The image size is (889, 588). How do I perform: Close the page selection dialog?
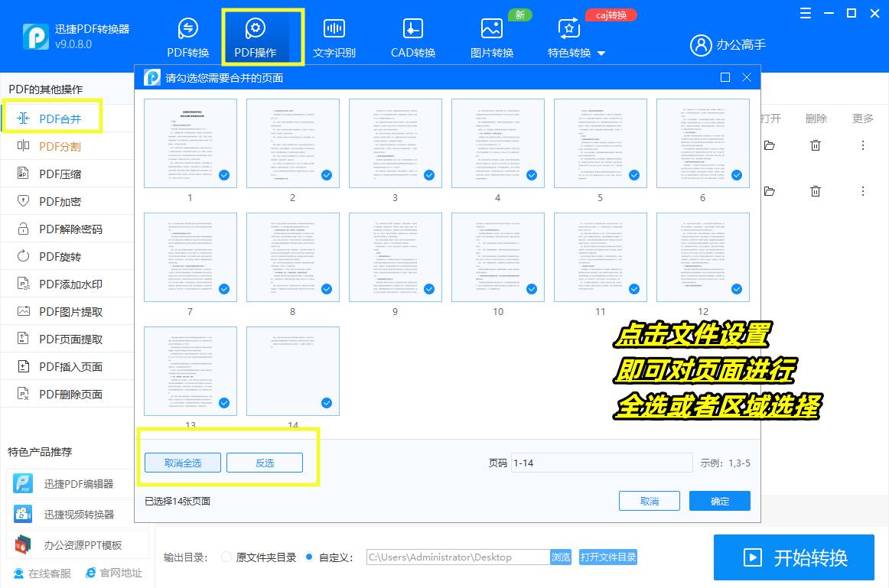coord(747,77)
